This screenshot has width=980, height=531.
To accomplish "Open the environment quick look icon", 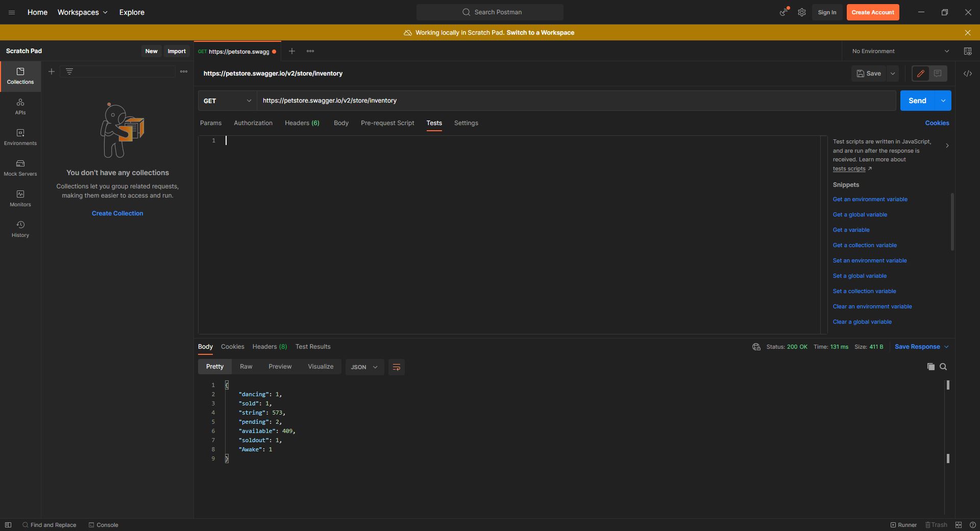I will coord(968,51).
